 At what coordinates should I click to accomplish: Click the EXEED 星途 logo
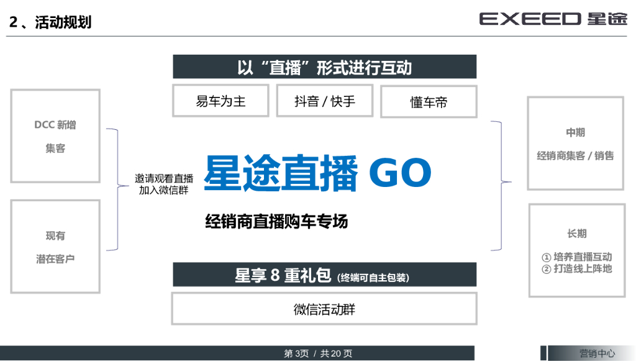(553, 19)
